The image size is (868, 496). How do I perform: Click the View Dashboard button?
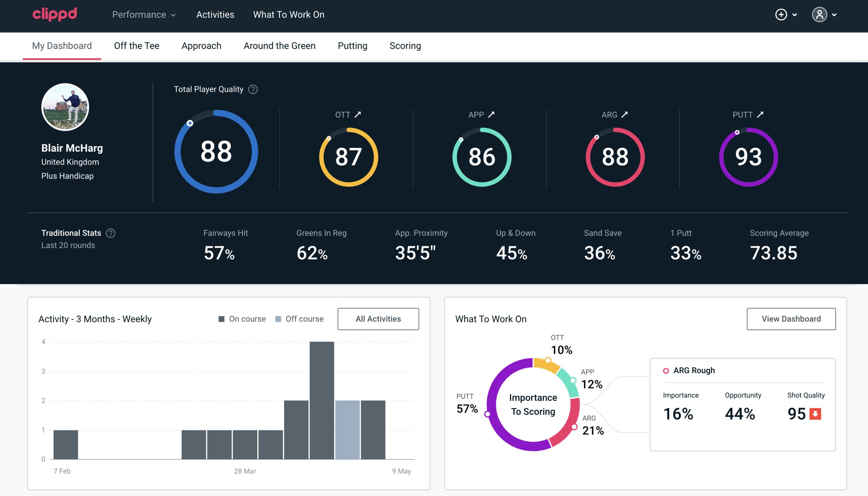[791, 318]
